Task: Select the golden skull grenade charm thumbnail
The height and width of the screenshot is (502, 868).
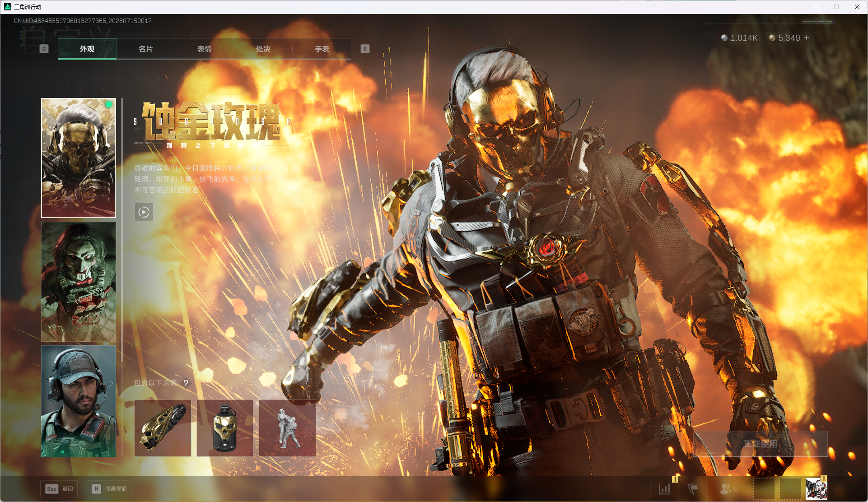Action: point(225,428)
